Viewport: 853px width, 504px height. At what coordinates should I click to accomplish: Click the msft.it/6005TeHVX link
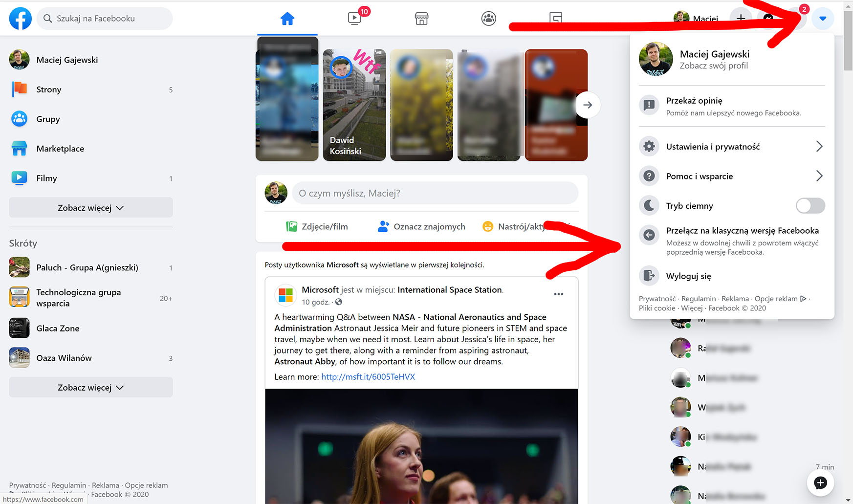tap(368, 377)
